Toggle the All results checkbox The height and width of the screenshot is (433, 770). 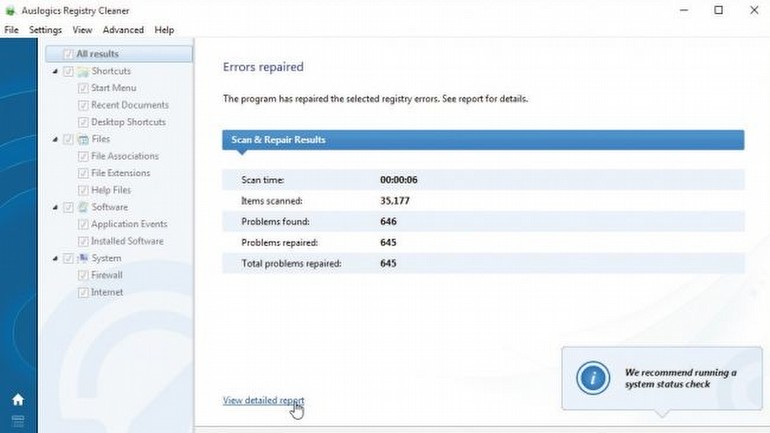pyautogui.click(x=68, y=54)
